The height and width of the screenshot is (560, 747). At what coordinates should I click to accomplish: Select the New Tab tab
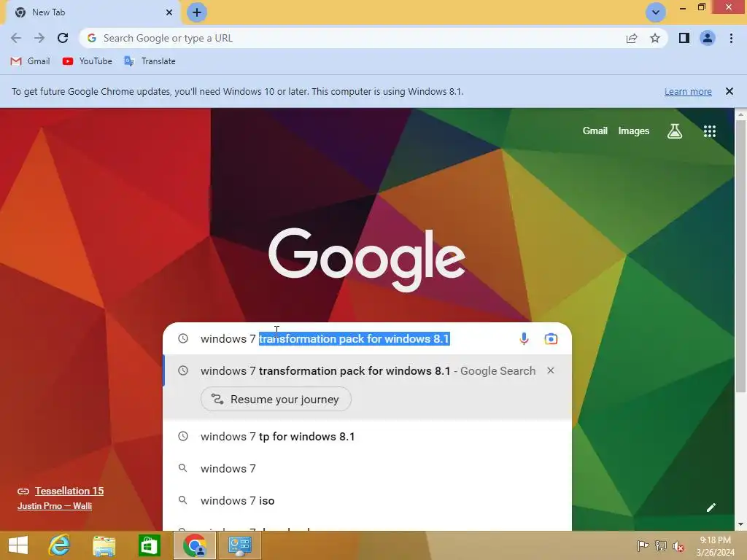(94, 12)
